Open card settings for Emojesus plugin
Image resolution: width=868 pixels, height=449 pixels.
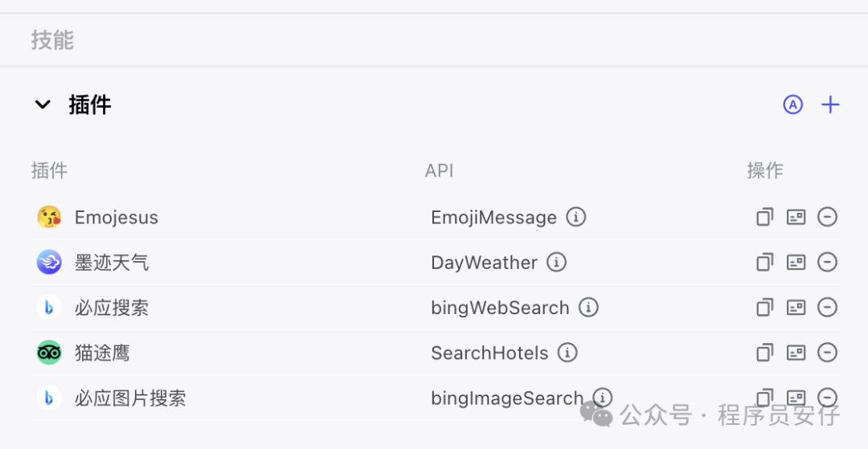pyautogui.click(x=796, y=217)
